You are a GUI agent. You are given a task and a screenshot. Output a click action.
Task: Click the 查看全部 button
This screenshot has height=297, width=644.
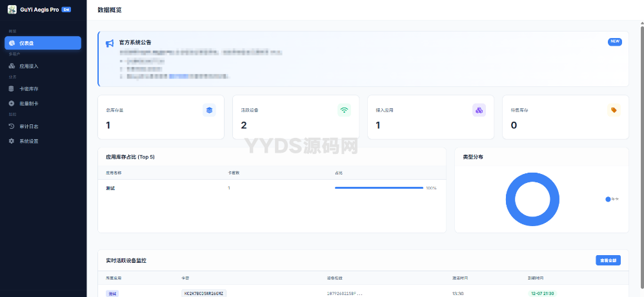(609, 260)
